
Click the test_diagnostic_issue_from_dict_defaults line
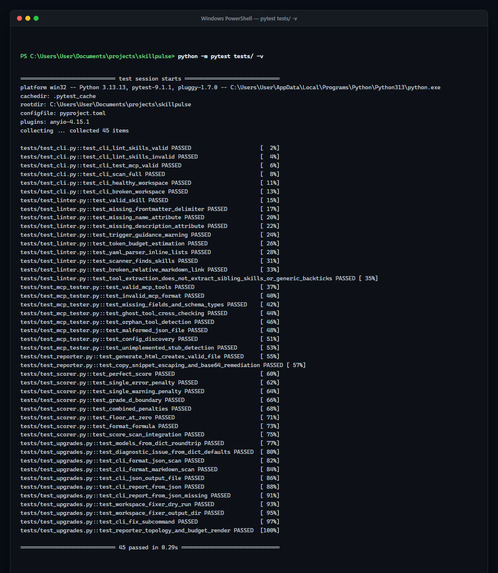click(150, 452)
